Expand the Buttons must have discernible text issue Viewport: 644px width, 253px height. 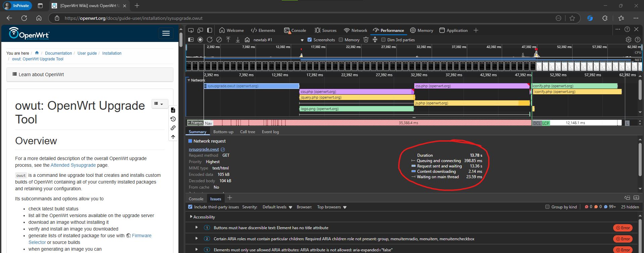pyautogui.click(x=197, y=227)
